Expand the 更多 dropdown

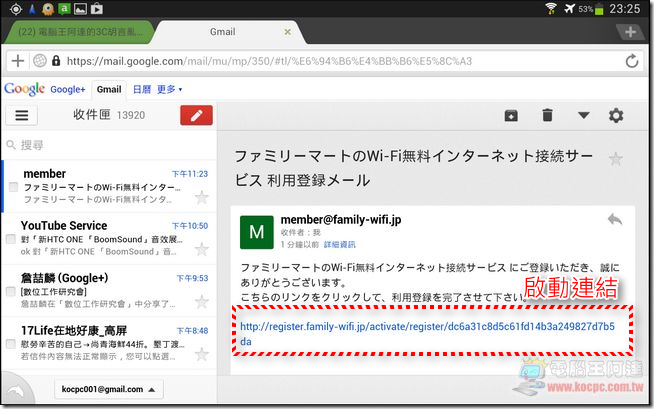(x=169, y=89)
